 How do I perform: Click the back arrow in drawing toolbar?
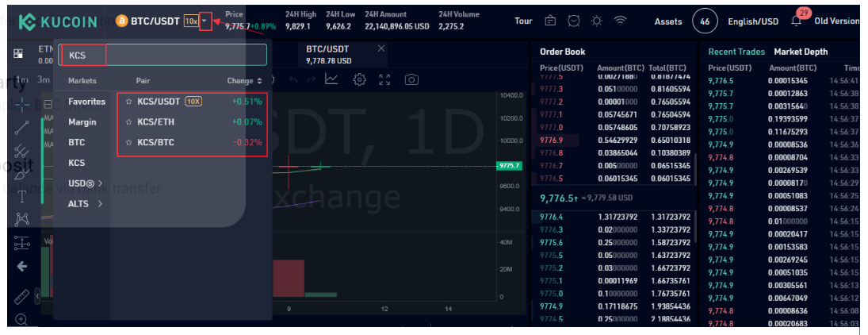click(x=22, y=267)
